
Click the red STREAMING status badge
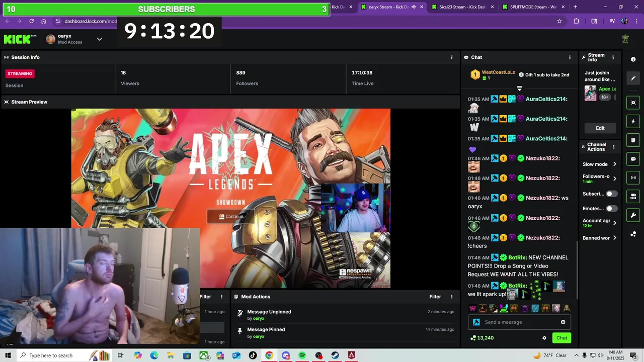[20, 73]
